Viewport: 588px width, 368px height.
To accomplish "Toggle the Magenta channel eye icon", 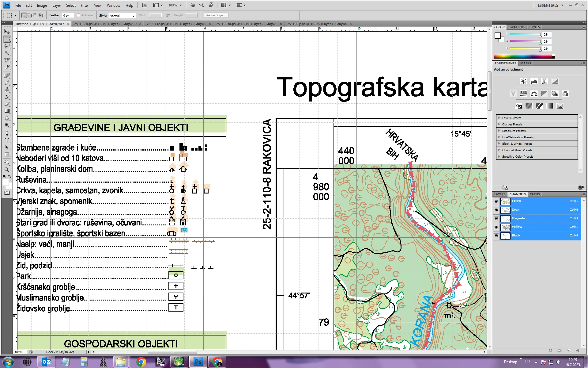I will point(496,218).
